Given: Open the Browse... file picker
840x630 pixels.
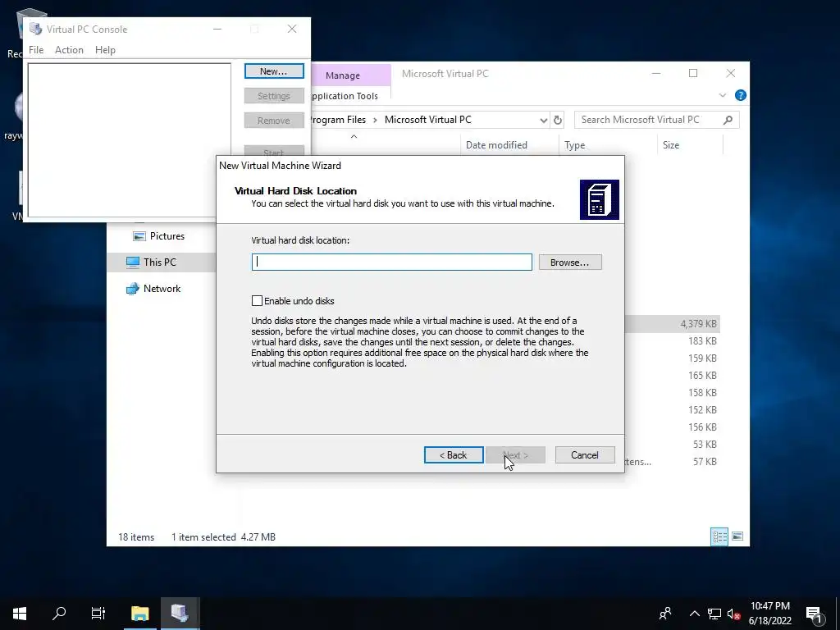Looking at the screenshot, I should pos(570,262).
